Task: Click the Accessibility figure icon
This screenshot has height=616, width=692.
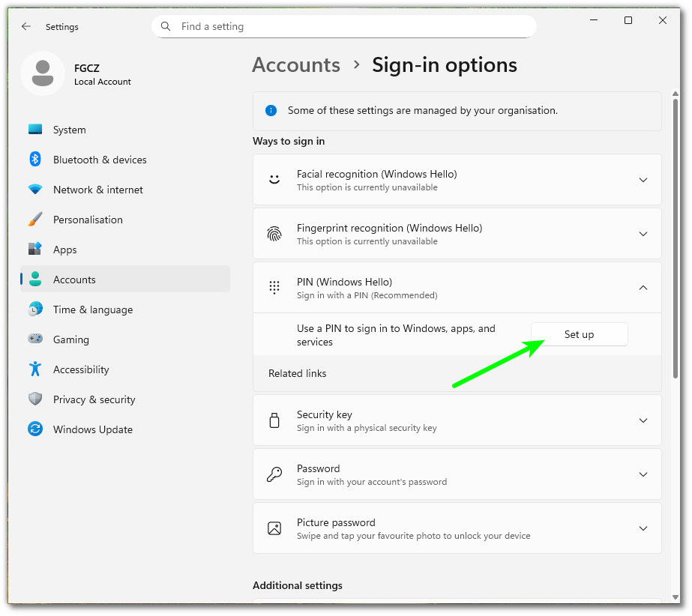Action: [x=35, y=369]
